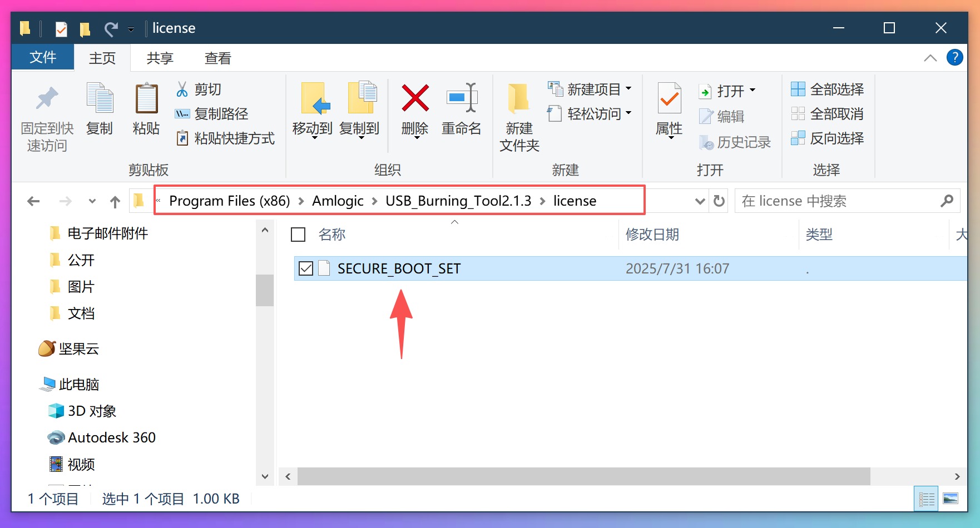This screenshot has height=528, width=980.
Task: Expand the 新建项目 dropdown menu
Action: pos(628,88)
